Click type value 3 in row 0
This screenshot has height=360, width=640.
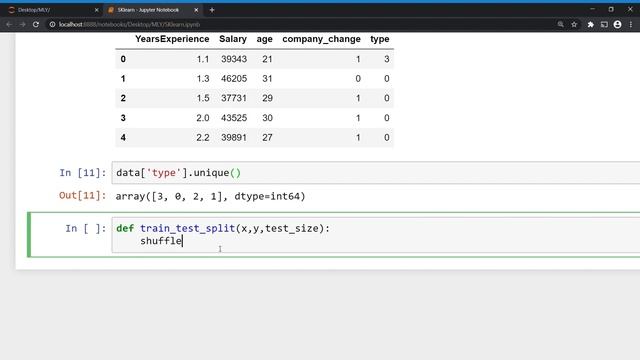point(387,59)
